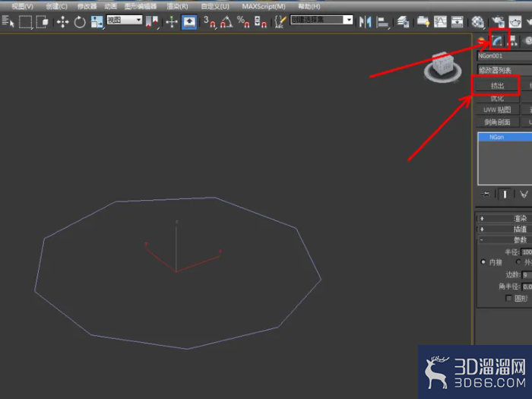
Task: Click the Use Pivot Point Center icon
Action: tap(152, 22)
